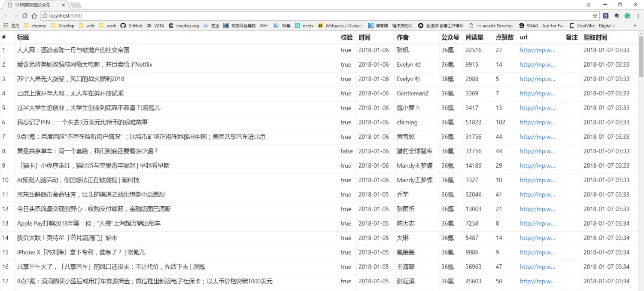Click the author cell 猎豹全球智库
Viewport: 644px width, 291px height.
pyautogui.click(x=415, y=151)
